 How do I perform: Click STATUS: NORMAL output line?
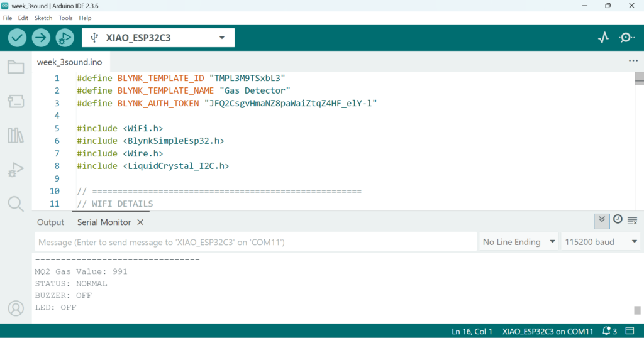pyautogui.click(x=71, y=284)
